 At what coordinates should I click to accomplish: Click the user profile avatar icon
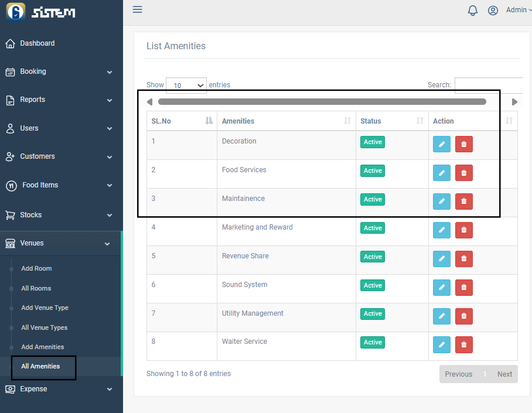pos(493,11)
